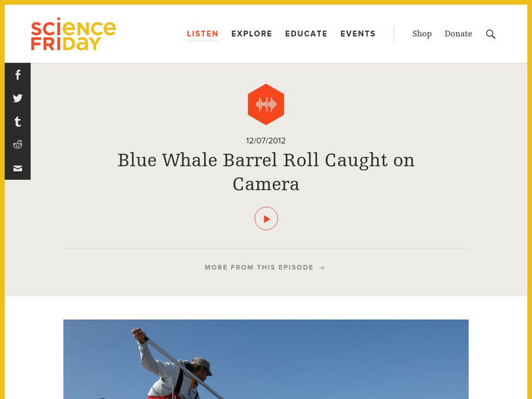Click the 12/07/2012 date label
The height and width of the screenshot is (399, 532).
[266, 140]
